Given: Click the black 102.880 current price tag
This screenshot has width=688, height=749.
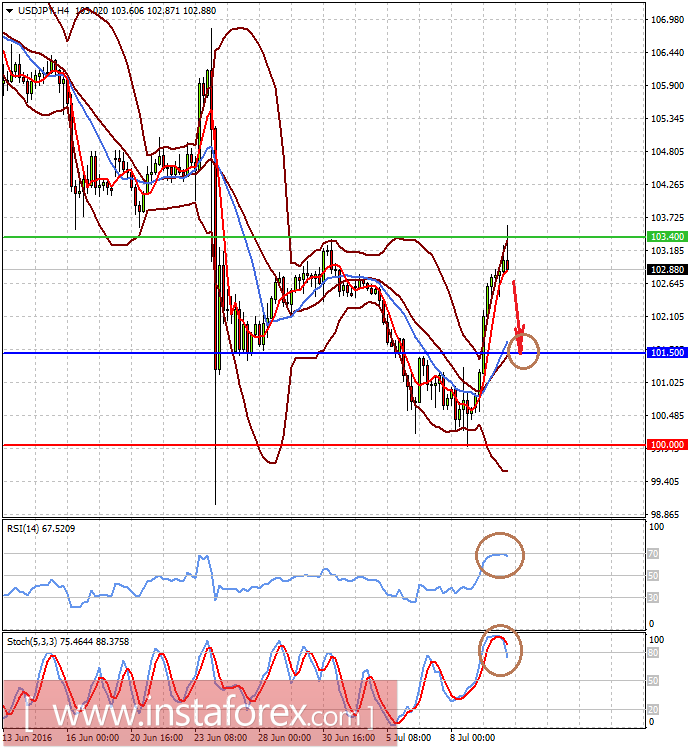Looking at the screenshot, I should [667, 269].
